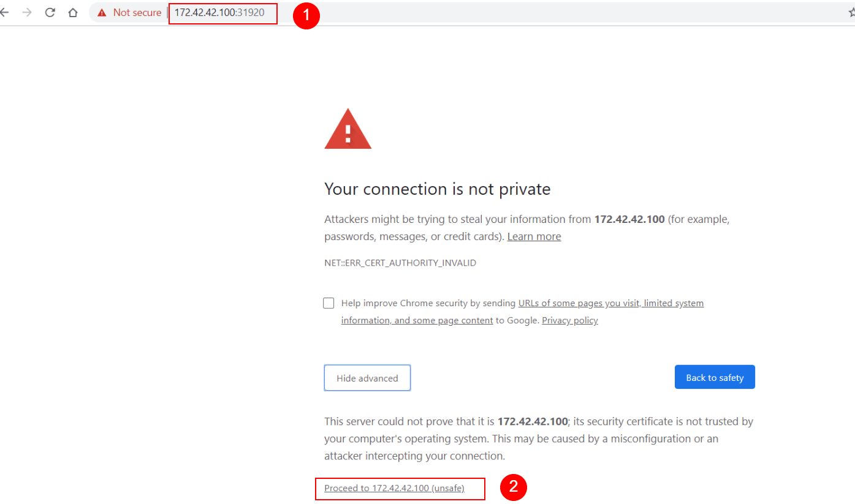Enable the Help improve Chrome security checkbox
855x504 pixels.
(x=329, y=303)
